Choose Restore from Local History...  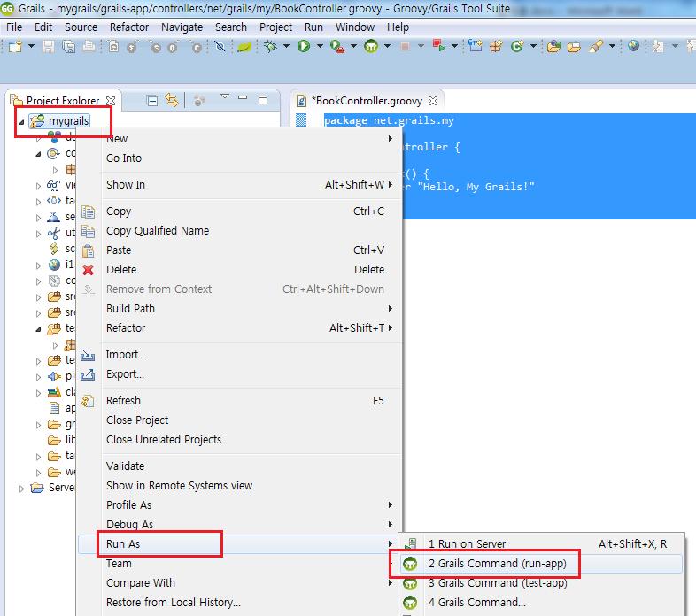tap(240, 603)
